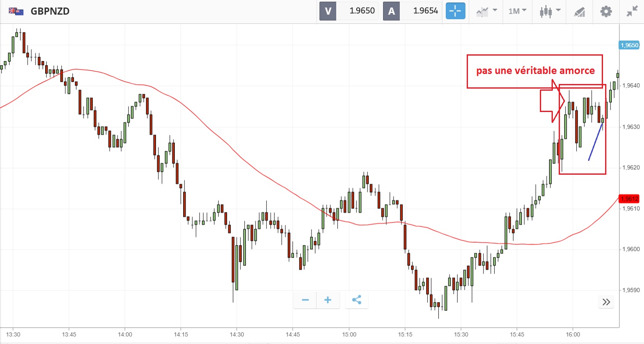Select the 'pas une véritable amorce' annotation
644x344 pixels.
tap(535, 71)
